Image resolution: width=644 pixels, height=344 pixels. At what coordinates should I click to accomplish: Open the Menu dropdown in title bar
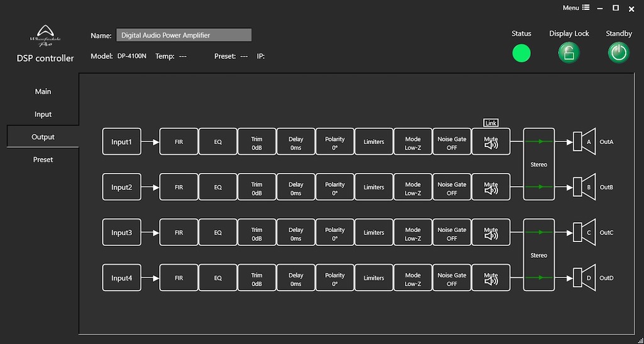pos(576,8)
